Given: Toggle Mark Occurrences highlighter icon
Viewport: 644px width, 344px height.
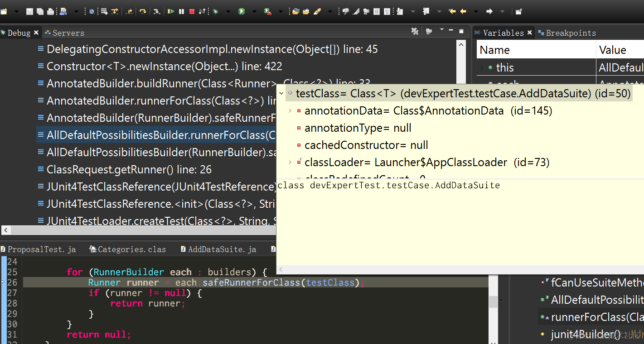Looking at the screenshot, I should (356, 11).
